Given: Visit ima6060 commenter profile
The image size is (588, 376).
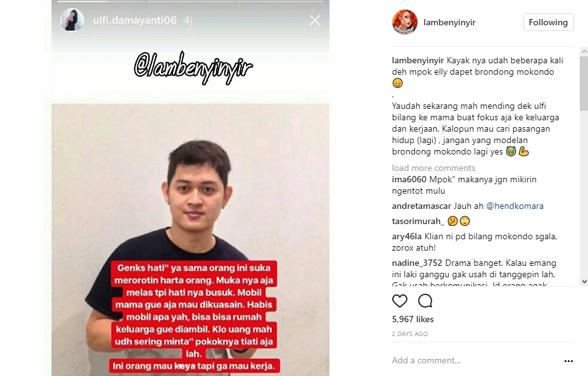Looking at the screenshot, I should [409, 179].
